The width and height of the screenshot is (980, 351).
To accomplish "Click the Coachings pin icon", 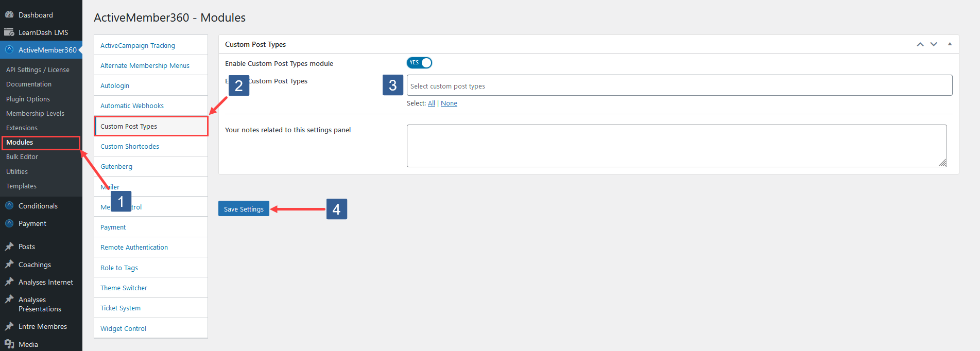I will point(9,265).
